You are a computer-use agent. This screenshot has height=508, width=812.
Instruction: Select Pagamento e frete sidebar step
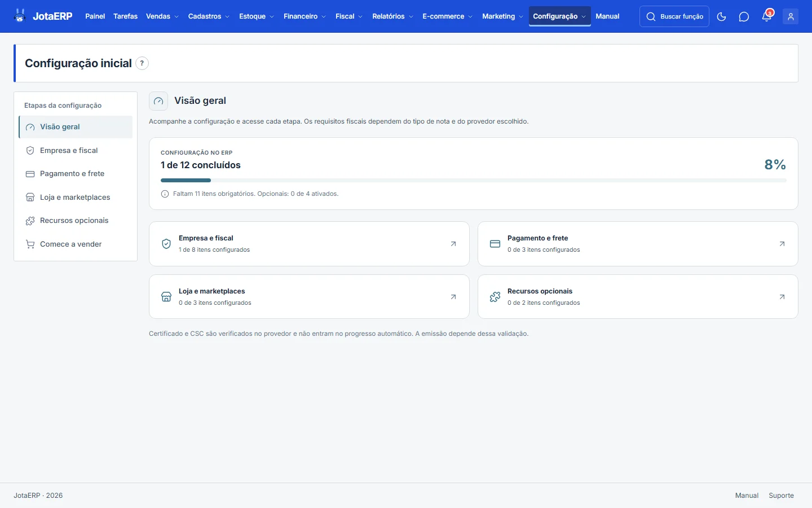76,174
